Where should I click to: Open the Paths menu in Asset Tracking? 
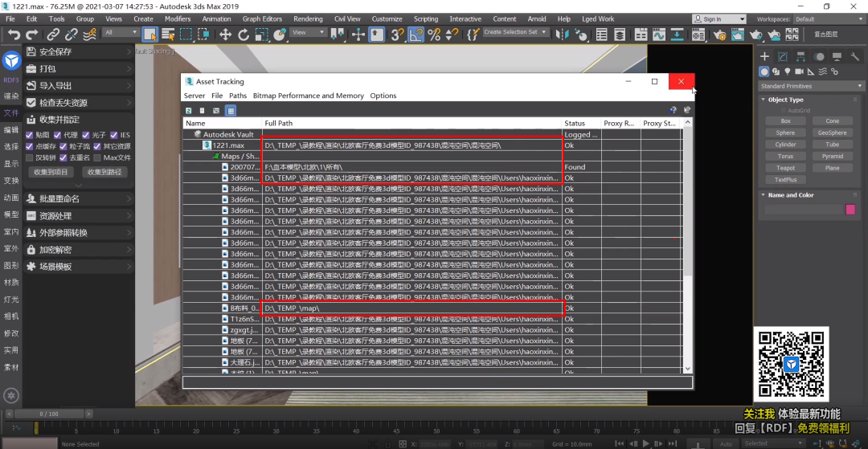point(238,96)
